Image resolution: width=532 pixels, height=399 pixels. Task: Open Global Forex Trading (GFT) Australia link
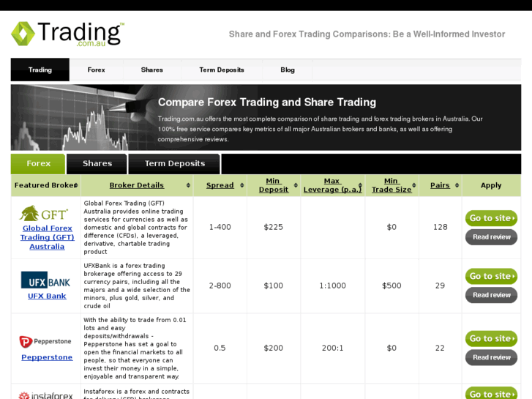pos(47,237)
